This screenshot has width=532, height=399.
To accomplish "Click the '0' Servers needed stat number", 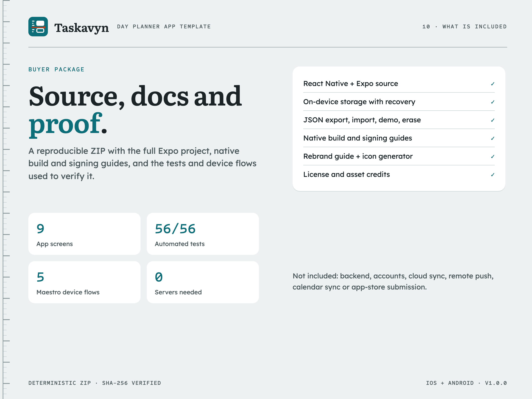I will [159, 277].
